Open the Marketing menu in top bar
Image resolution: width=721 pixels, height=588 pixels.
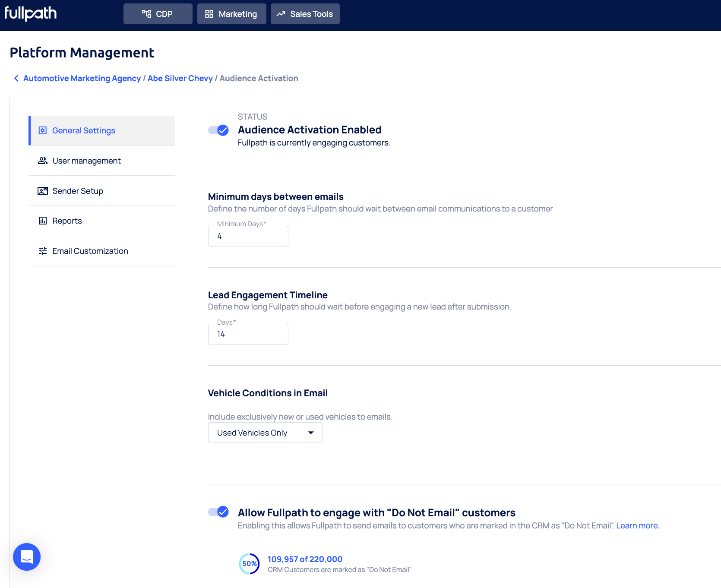pyautogui.click(x=231, y=14)
